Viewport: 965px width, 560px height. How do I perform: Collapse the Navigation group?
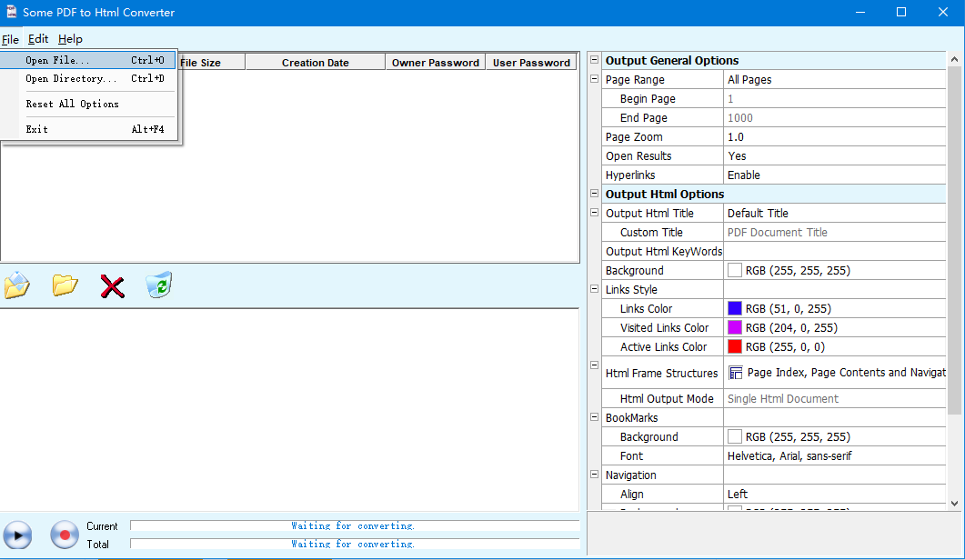[595, 475]
